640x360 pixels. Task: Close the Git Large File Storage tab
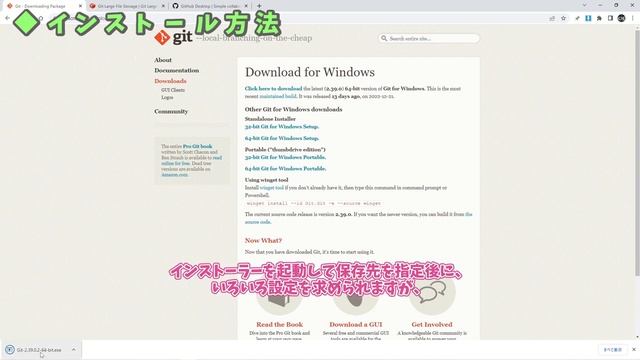click(163, 6)
